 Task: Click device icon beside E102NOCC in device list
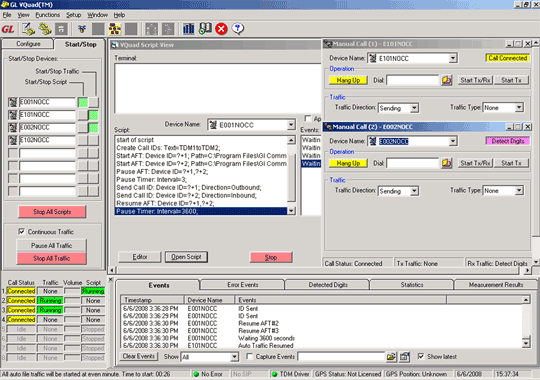[13, 140]
